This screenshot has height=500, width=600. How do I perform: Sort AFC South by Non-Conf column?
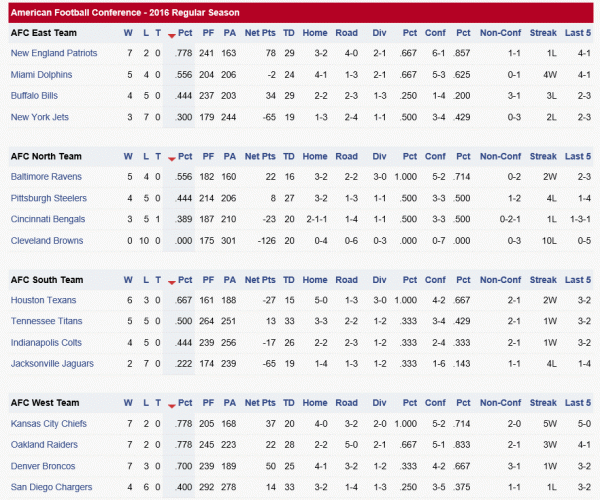coord(500,280)
